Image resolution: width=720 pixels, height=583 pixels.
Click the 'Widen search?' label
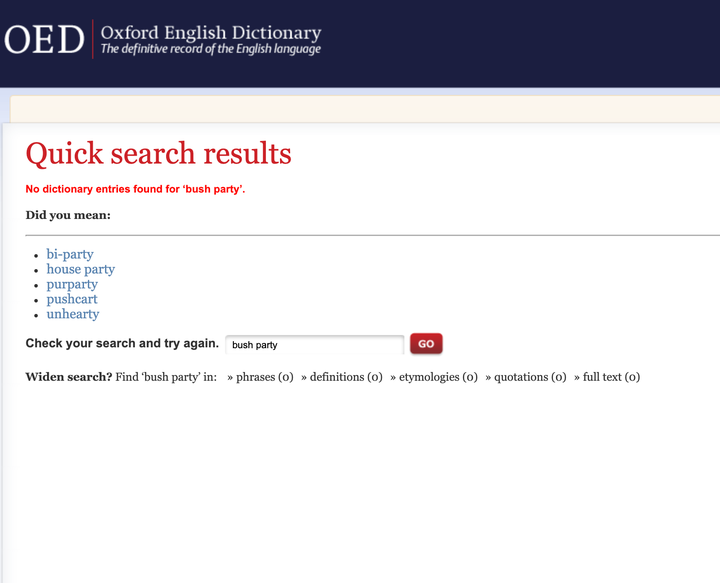[x=69, y=377]
